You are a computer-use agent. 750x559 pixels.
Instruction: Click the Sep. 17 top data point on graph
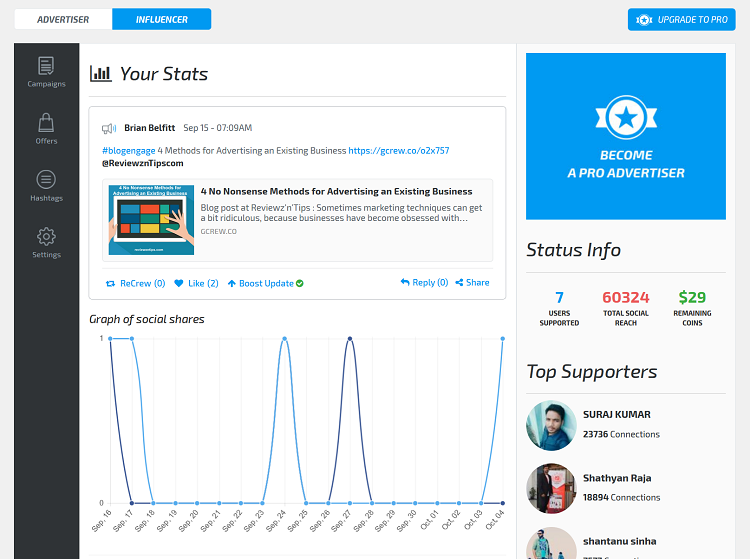(132, 339)
